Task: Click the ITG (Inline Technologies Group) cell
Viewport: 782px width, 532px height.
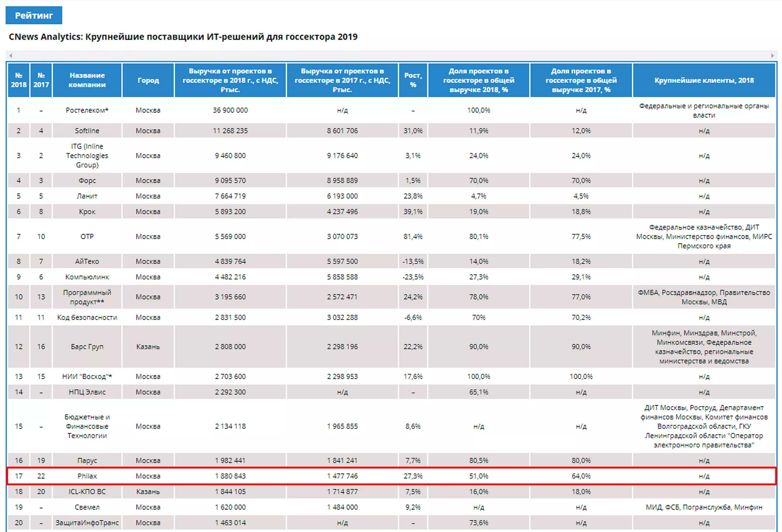Action: pyautogui.click(x=87, y=155)
